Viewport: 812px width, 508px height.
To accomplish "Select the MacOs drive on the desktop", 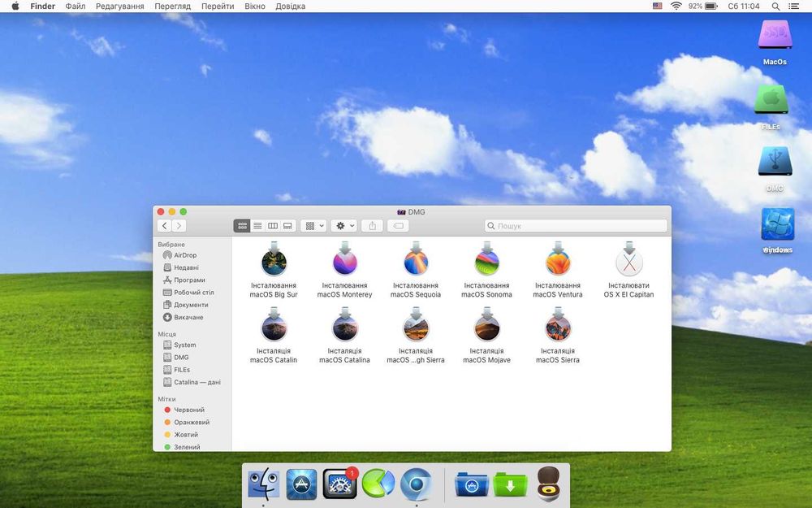I will pyautogui.click(x=775, y=35).
